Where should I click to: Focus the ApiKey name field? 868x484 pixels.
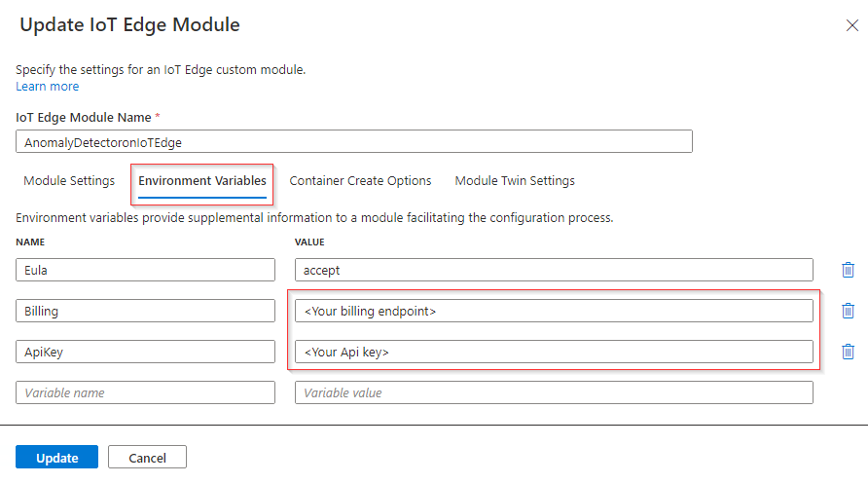pyautogui.click(x=146, y=352)
